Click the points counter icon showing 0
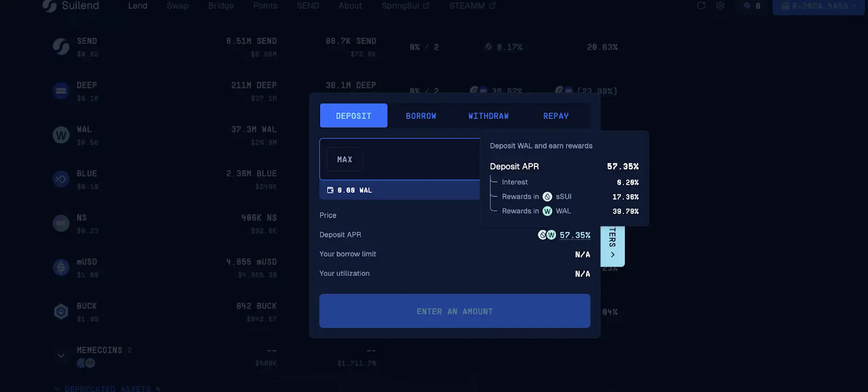This screenshot has height=392, width=868. pyautogui.click(x=747, y=5)
